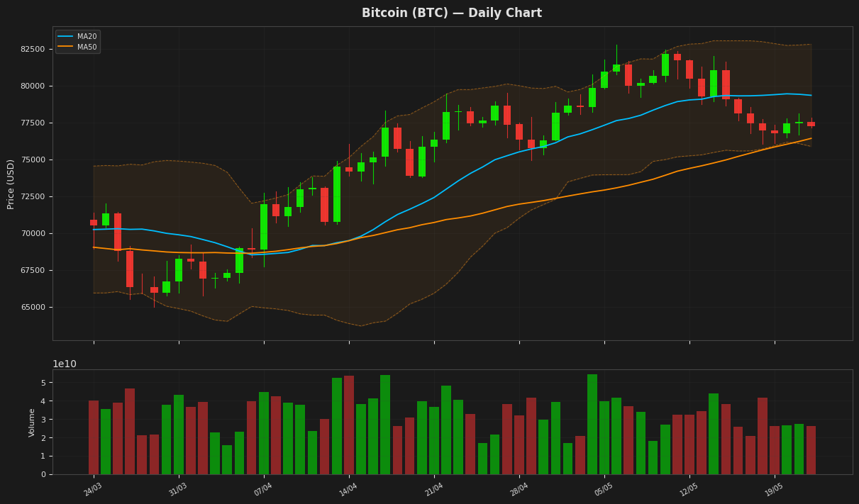
Task: Click the chart title Bitcoin (BTC) — Daily Chart
Action: [x=452, y=13]
